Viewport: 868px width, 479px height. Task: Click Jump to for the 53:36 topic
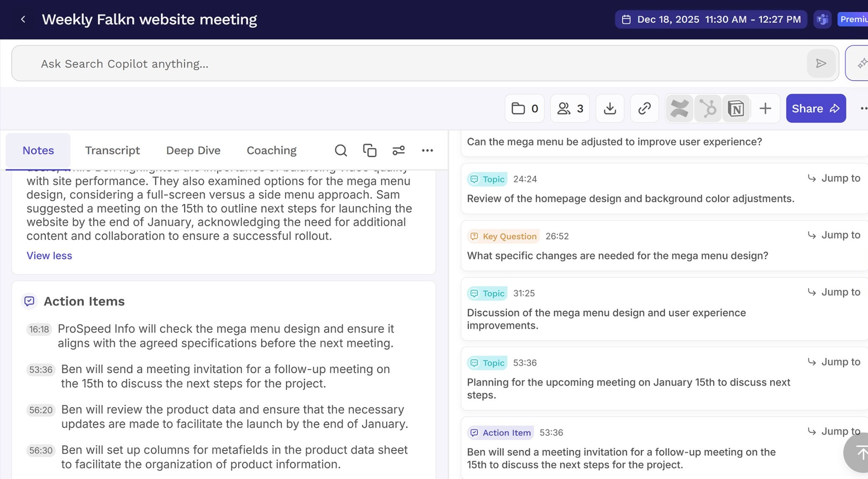tap(834, 362)
